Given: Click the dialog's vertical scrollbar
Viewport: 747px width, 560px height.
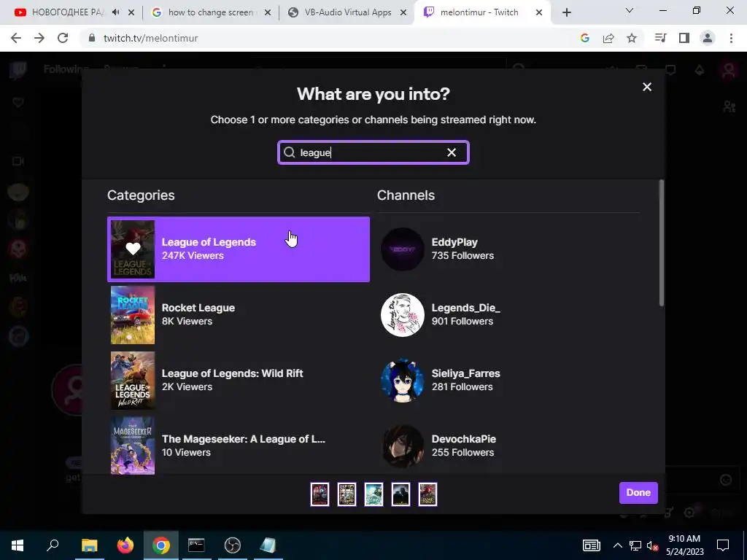Looking at the screenshot, I should (661, 243).
